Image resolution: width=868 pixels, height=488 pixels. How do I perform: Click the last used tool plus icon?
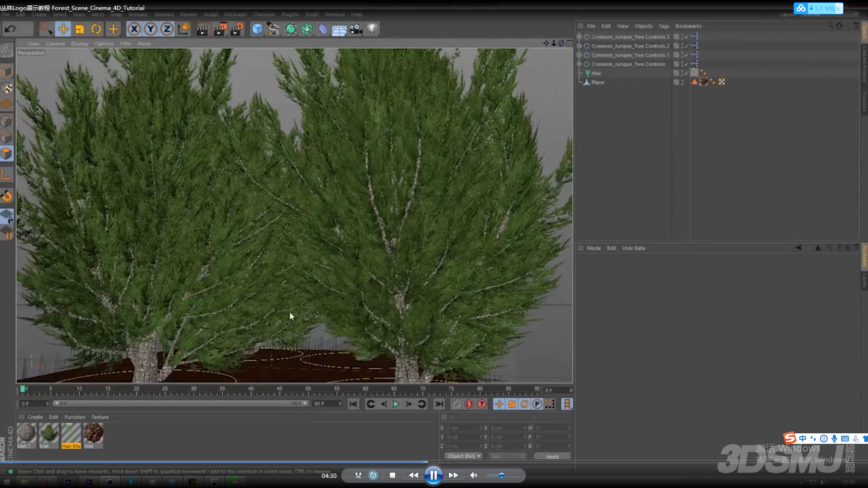point(113,29)
